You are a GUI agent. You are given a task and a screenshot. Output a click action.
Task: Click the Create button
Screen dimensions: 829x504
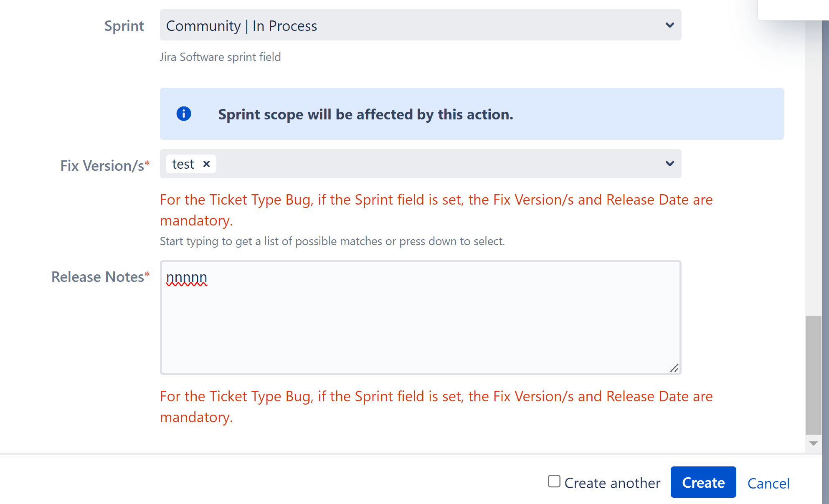pos(703,482)
